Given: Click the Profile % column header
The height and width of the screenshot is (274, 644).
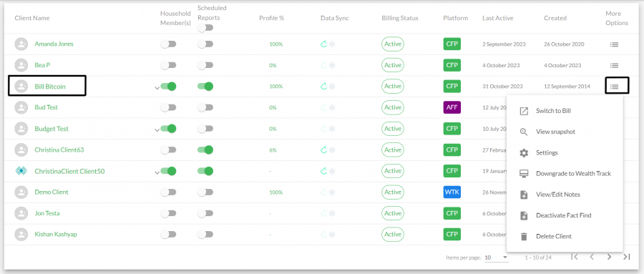Looking at the screenshot, I should (x=271, y=18).
